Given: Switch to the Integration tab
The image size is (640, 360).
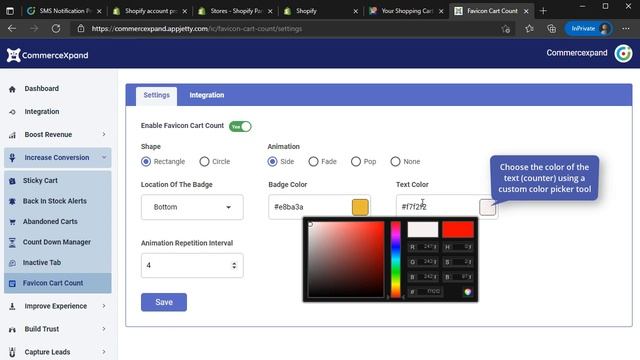Looking at the screenshot, I should click(207, 95).
